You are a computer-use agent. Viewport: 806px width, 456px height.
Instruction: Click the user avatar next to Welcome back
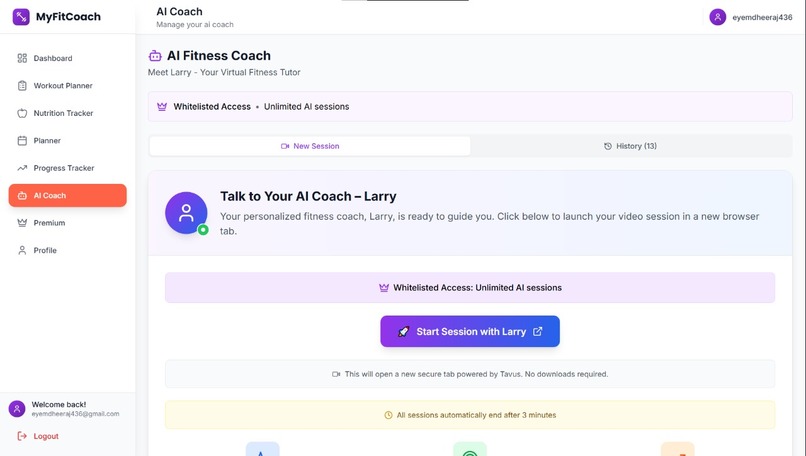point(17,409)
